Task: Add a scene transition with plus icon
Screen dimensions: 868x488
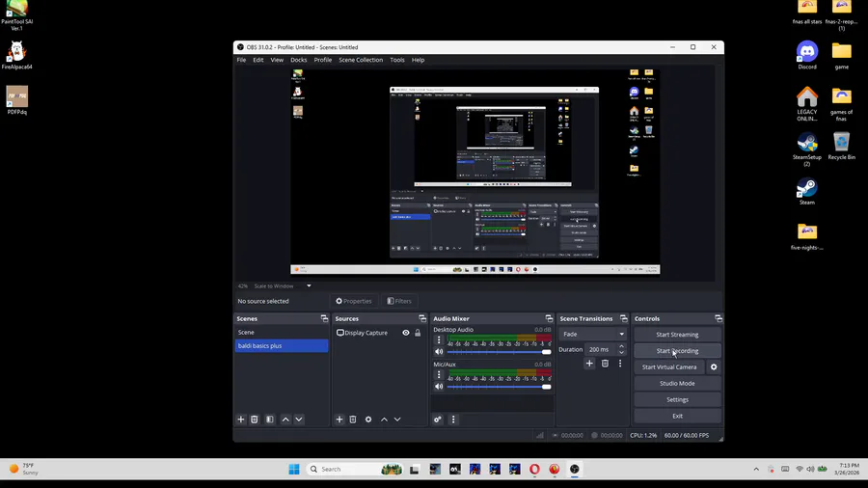Action: click(589, 364)
